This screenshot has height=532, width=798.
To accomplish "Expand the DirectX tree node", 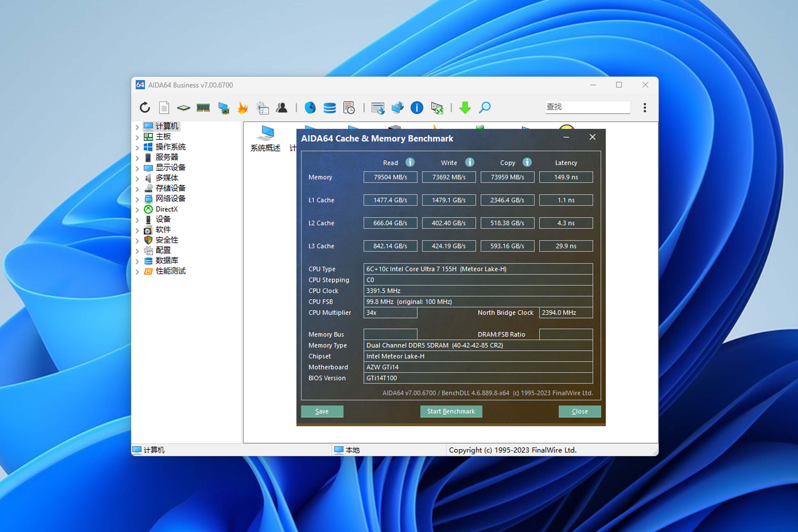I will [137, 210].
